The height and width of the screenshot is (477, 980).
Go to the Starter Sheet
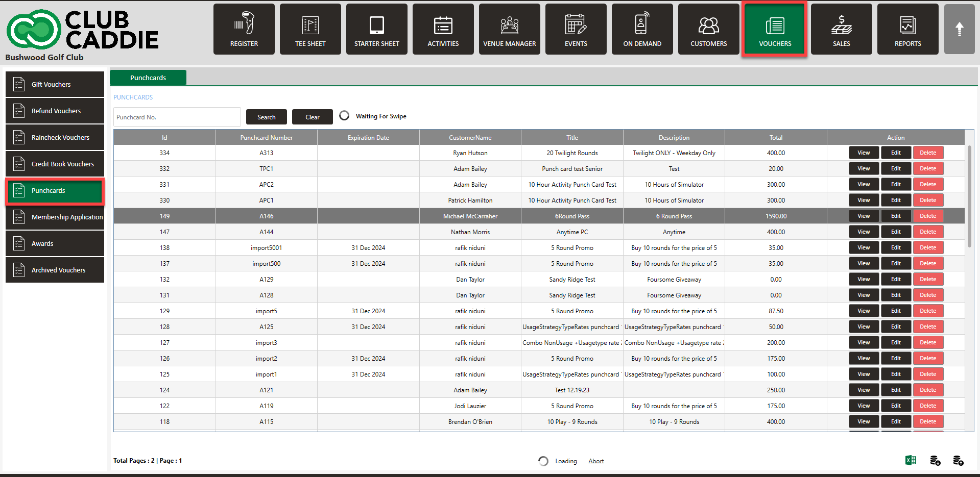point(376,29)
